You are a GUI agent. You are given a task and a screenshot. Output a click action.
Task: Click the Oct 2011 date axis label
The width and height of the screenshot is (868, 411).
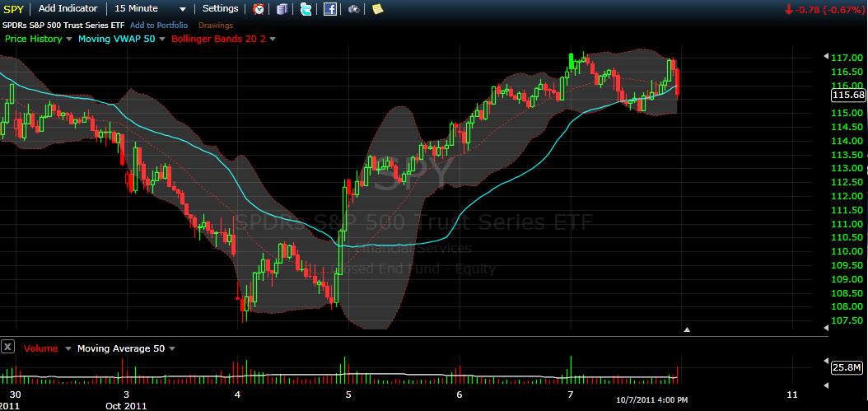coord(128,406)
